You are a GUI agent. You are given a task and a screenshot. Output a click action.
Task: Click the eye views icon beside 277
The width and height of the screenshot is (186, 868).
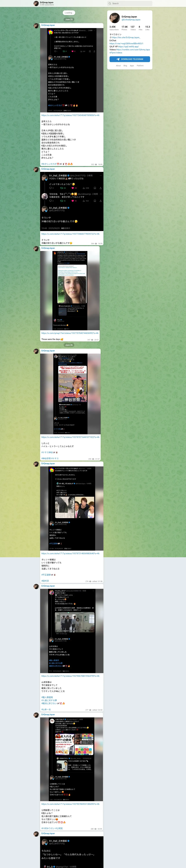click(90, 710)
